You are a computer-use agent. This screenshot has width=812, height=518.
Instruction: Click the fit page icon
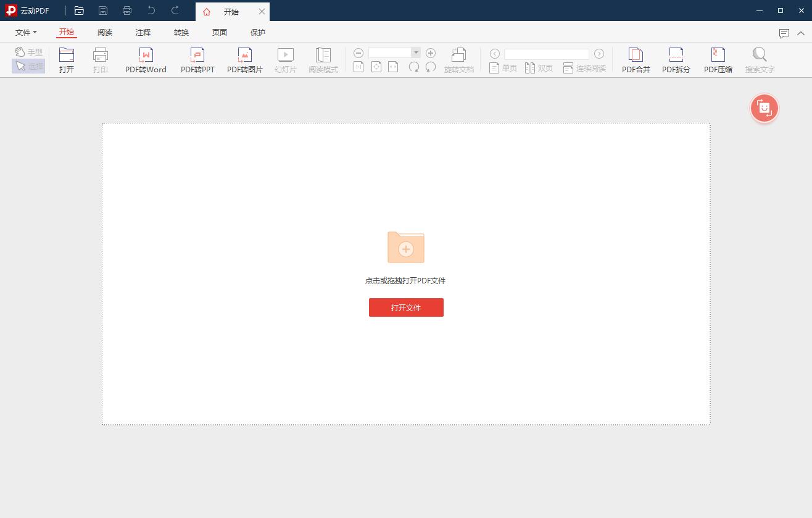tap(376, 67)
